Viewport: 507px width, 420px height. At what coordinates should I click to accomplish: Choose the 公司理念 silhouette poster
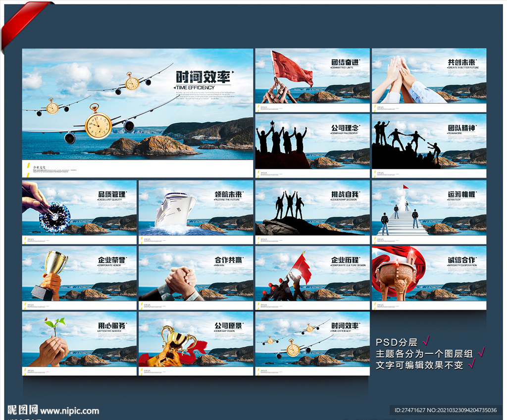coord(312,146)
